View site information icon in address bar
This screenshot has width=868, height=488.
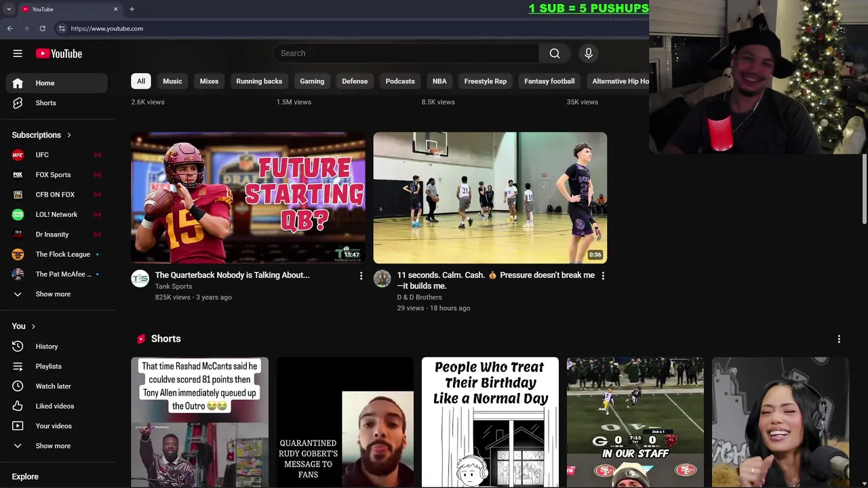click(x=62, y=28)
